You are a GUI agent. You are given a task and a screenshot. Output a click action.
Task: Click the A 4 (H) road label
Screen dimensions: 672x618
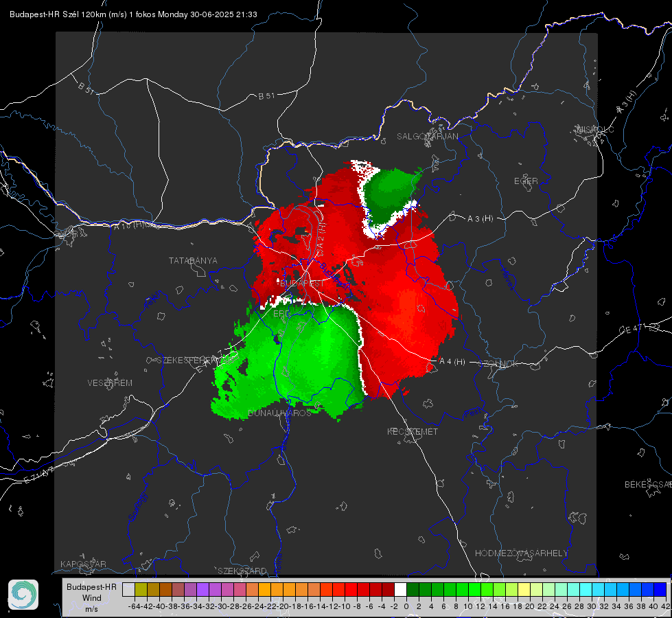452,362
